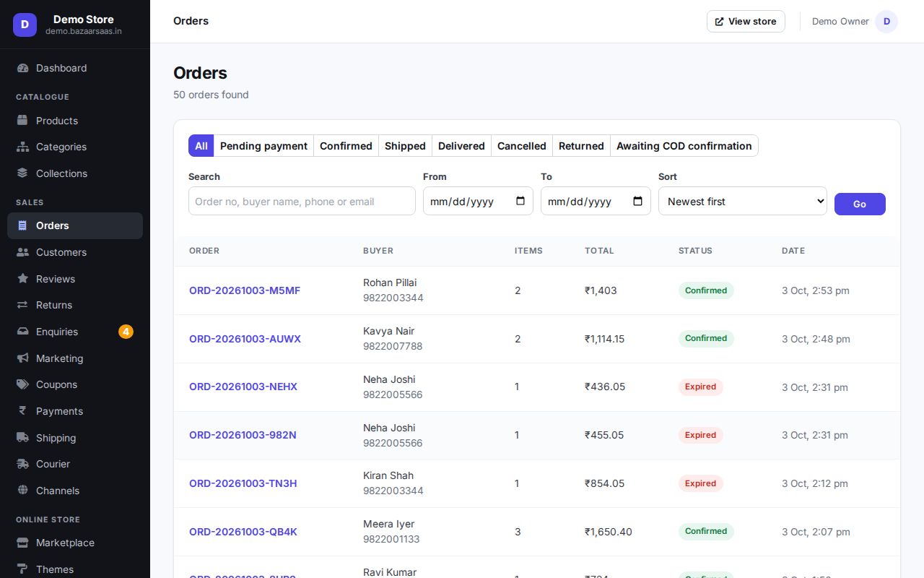Open the Sort dropdown showing Newest first
This screenshot has width=924, height=578.
click(x=743, y=202)
